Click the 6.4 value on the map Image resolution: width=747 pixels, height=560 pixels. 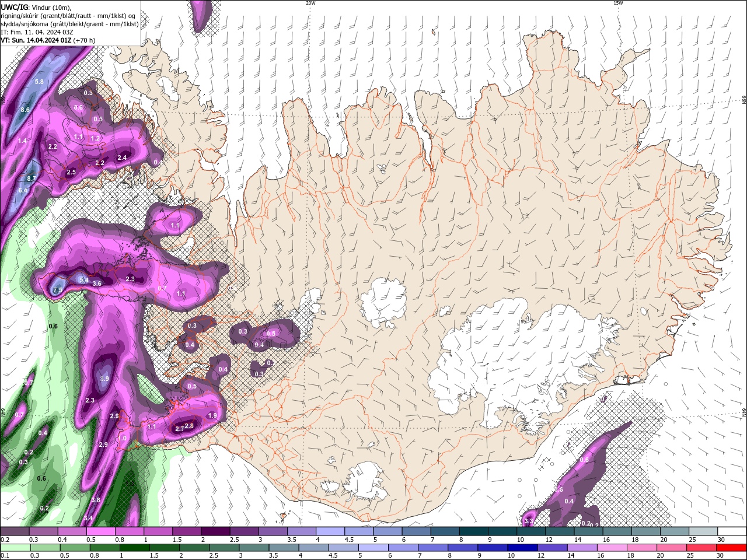23,190
